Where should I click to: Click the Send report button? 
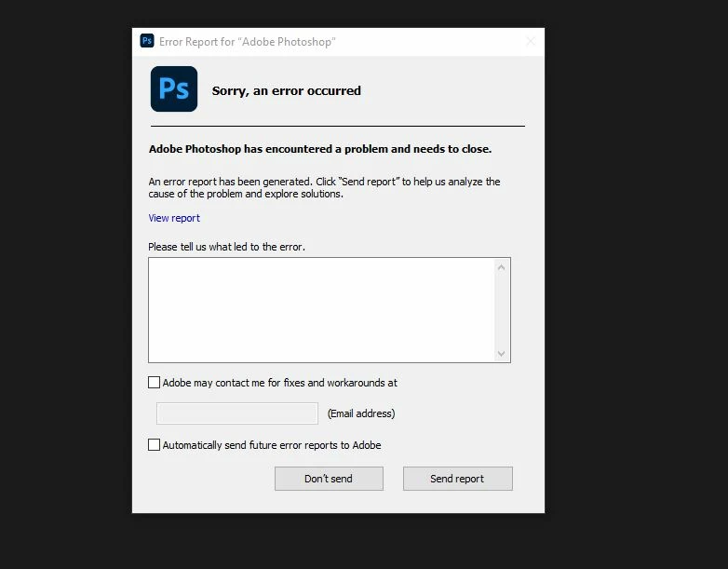pos(458,479)
